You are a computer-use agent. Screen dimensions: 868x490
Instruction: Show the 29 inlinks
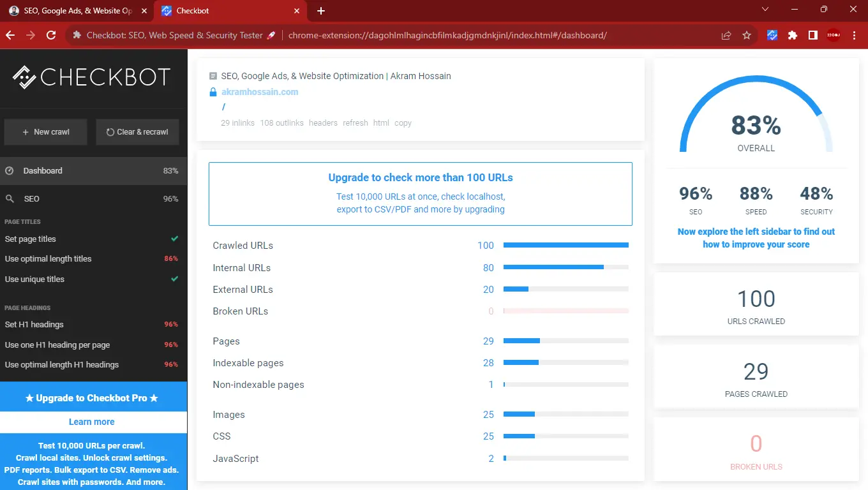237,122
